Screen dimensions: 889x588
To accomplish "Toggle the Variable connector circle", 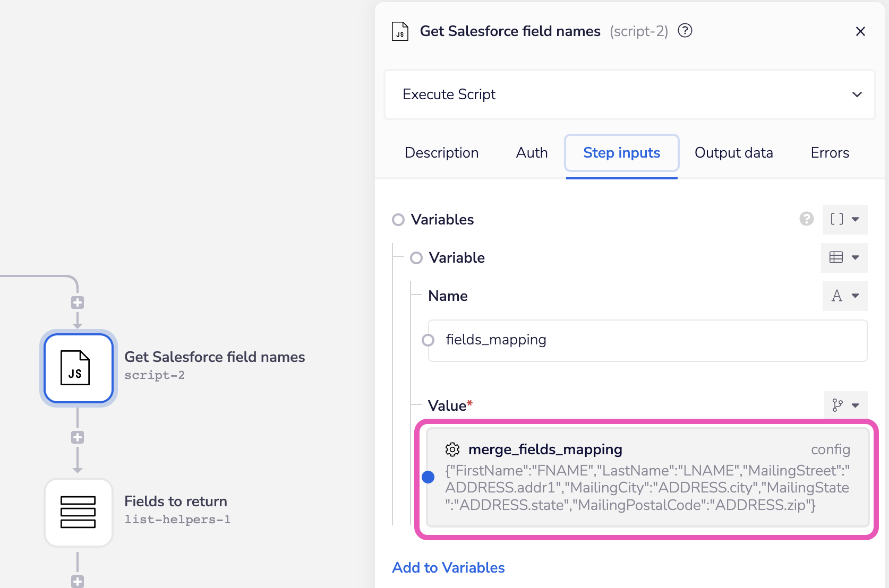I will point(416,258).
